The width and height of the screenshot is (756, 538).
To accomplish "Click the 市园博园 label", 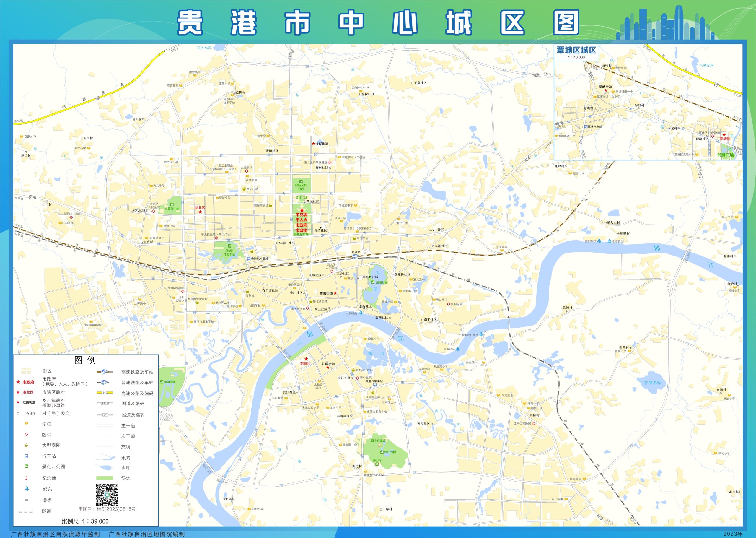I will pyautogui.click(x=170, y=382).
